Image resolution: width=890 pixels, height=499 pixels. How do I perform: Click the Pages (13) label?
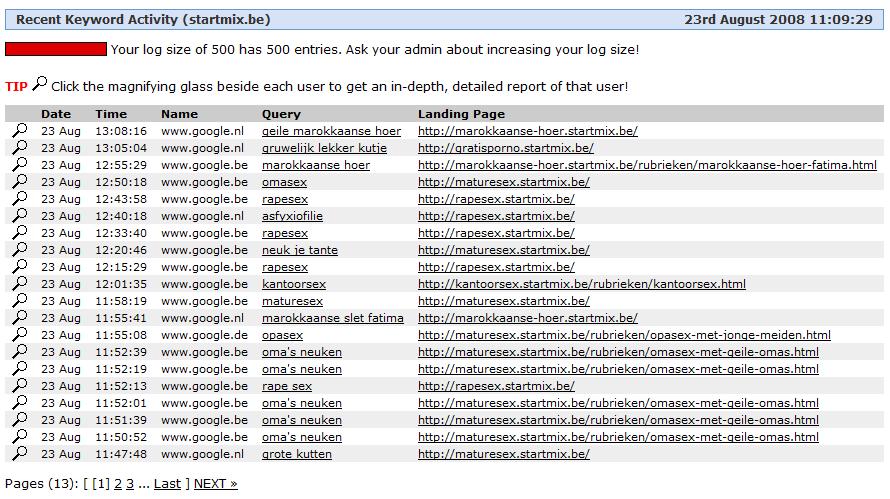point(42,484)
